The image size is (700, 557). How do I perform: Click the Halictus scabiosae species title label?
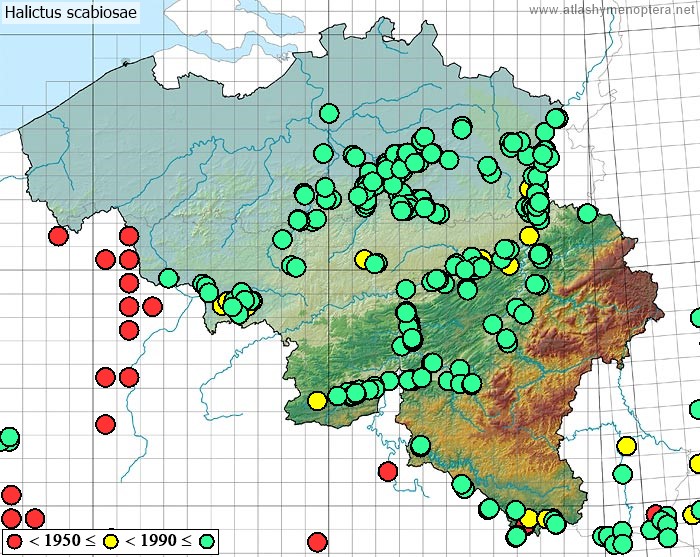(x=71, y=12)
